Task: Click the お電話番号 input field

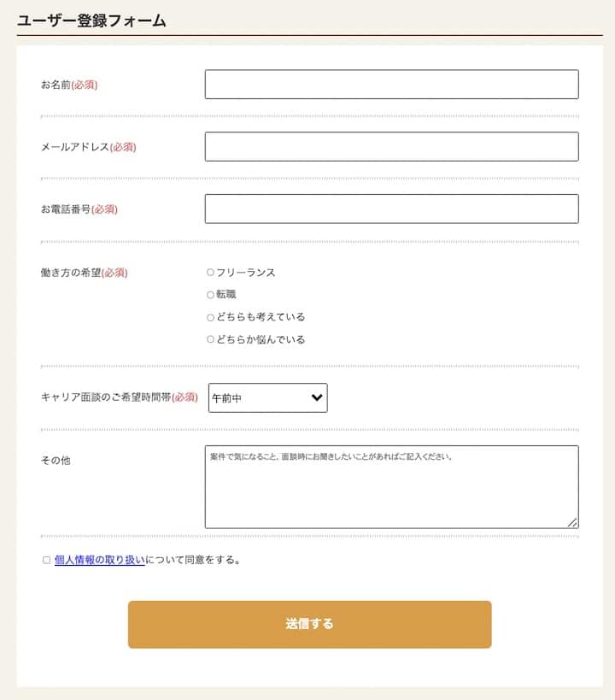Action: [x=391, y=209]
